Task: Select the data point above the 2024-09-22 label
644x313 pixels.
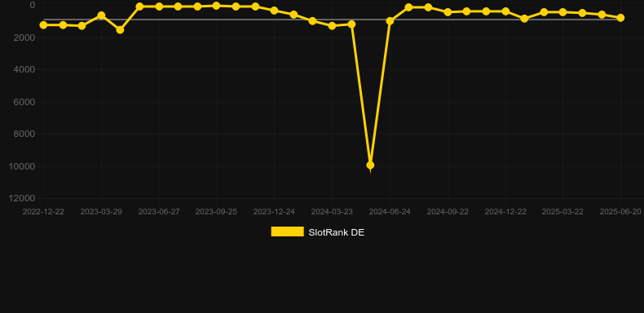Action: [448, 12]
